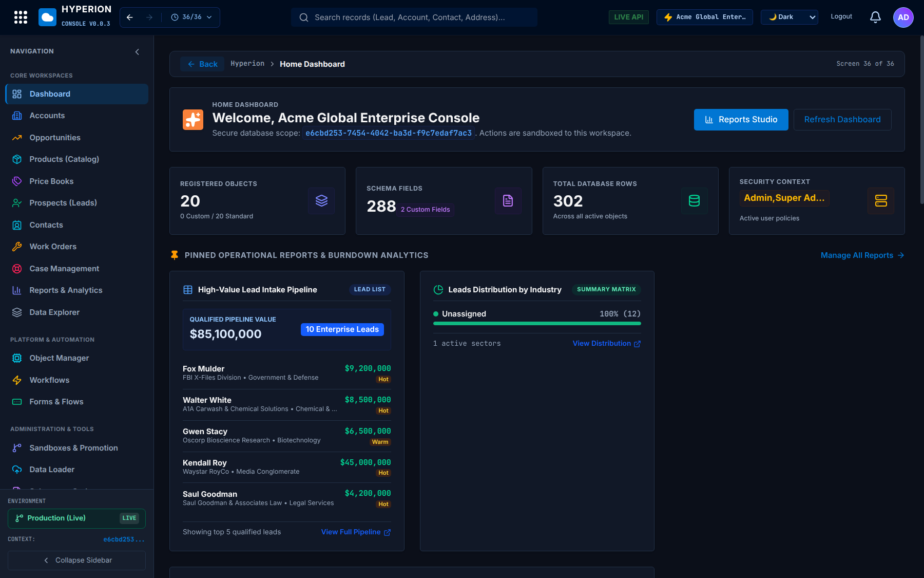Open Object Manager
This screenshot has height=578, width=924.
pyautogui.click(x=76, y=358)
